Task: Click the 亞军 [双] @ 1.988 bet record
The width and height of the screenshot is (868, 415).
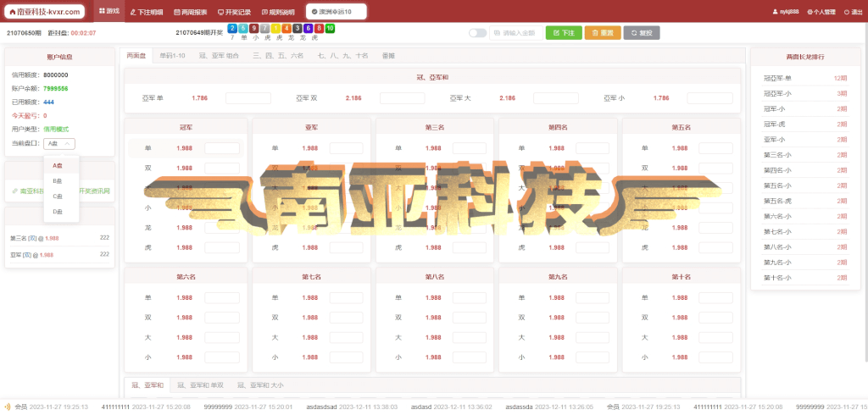Action: tap(59, 255)
